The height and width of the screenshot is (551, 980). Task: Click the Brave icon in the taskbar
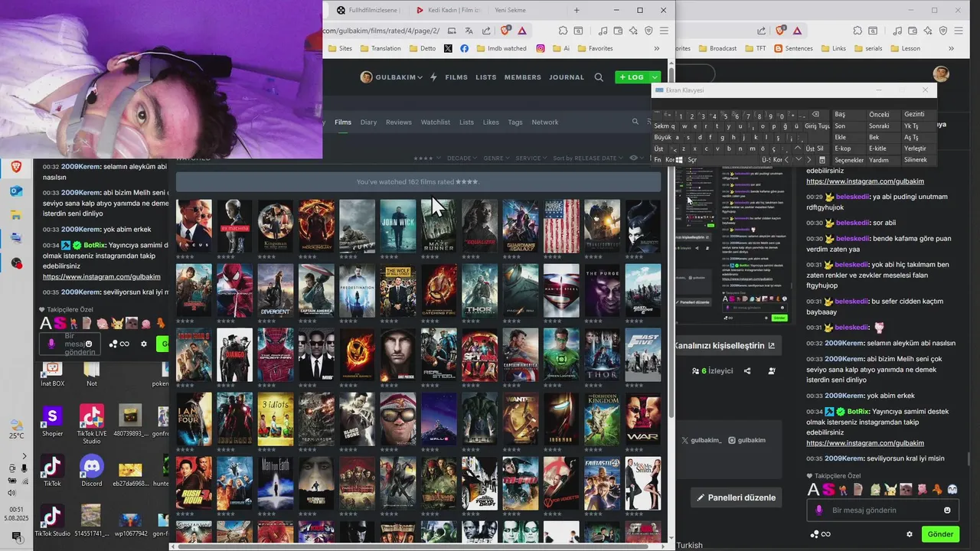(x=16, y=167)
